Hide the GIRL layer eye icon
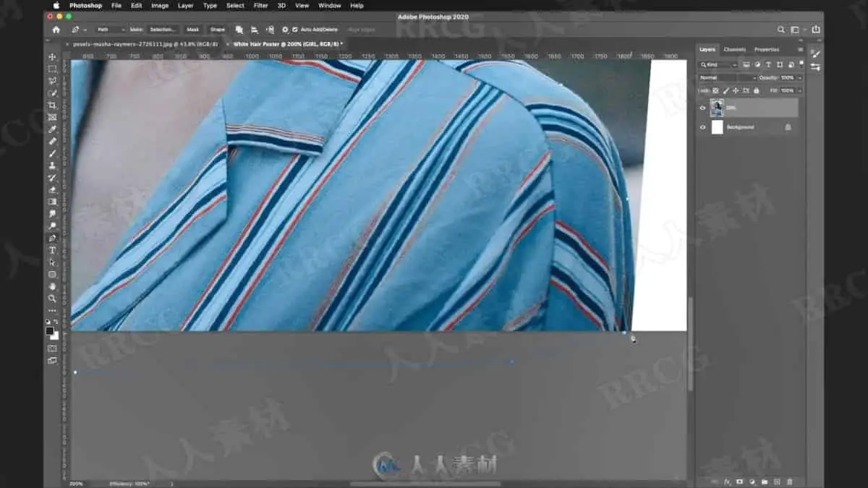The width and height of the screenshot is (868, 488). point(702,108)
